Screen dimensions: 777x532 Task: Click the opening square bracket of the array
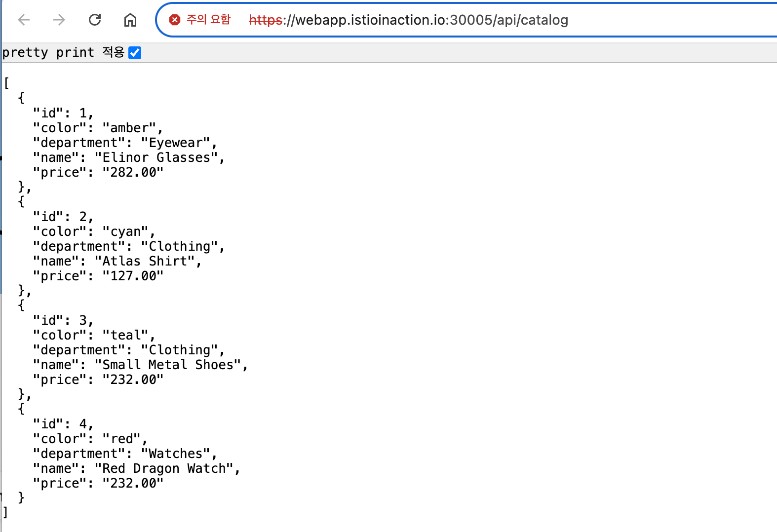(x=6, y=83)
